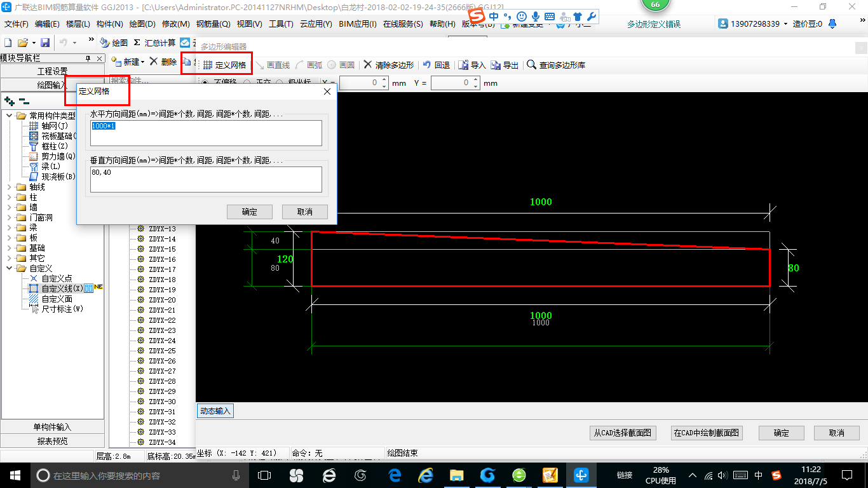Open 查询多边形库 search polygon library
Image resolution: width=868 pixels, height=488 pixels.
coord(557,65)
